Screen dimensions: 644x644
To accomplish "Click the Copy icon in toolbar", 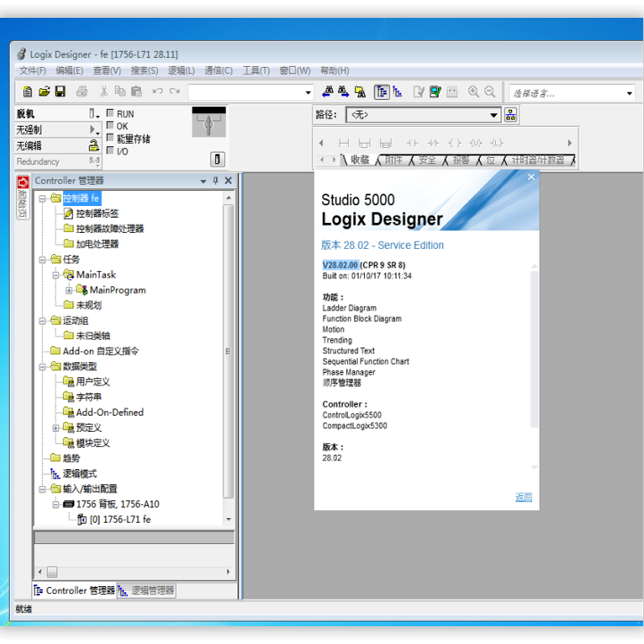I will 120,92.
